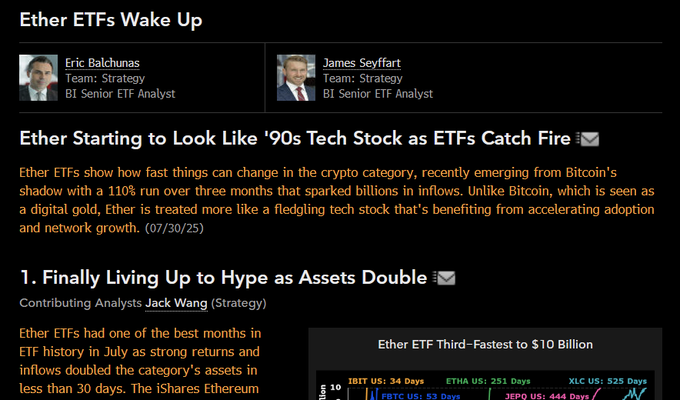
Task: Open Eric Balchunas analyst profile link
Action: (102, 63)
